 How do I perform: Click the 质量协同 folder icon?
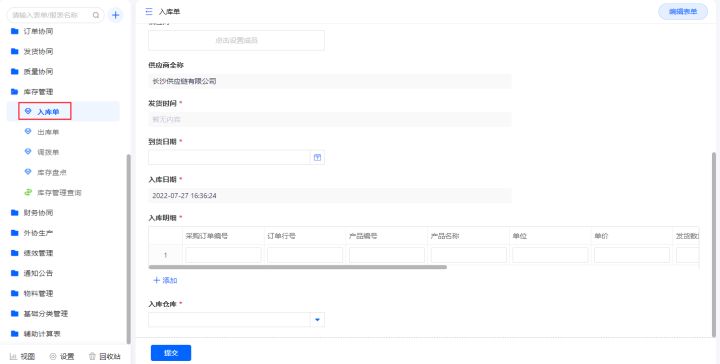[x=15, y=72]
